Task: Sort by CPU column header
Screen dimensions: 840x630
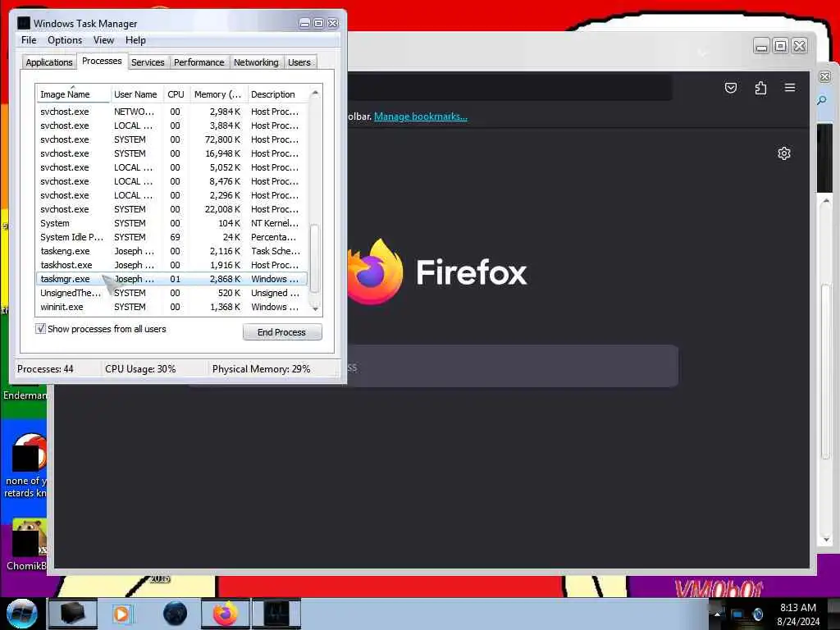Action: [176, 94]
